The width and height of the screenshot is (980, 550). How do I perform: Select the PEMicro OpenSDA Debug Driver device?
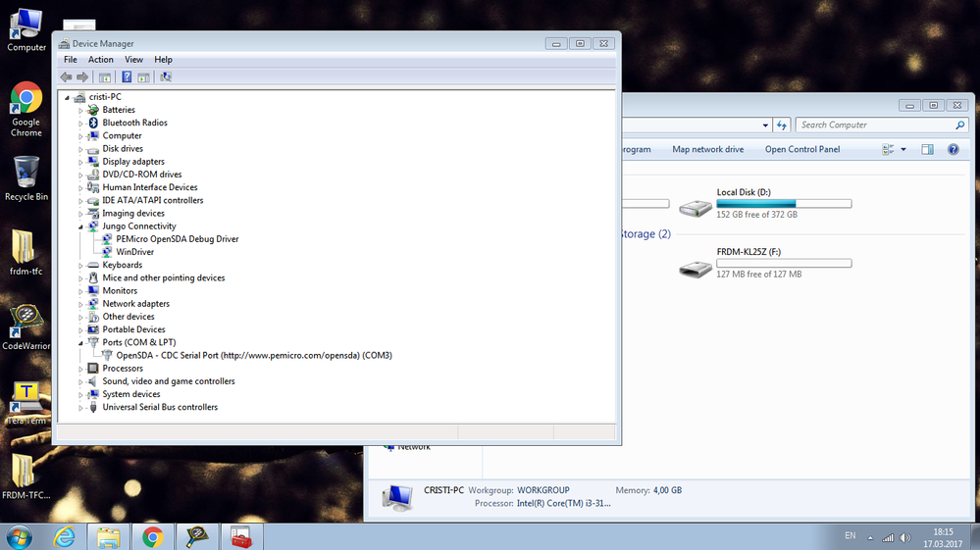(x=177, y=239)
